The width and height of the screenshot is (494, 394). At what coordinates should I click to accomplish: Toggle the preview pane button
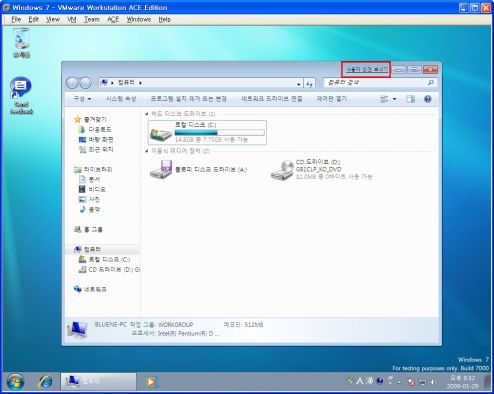tap(410, 99)
